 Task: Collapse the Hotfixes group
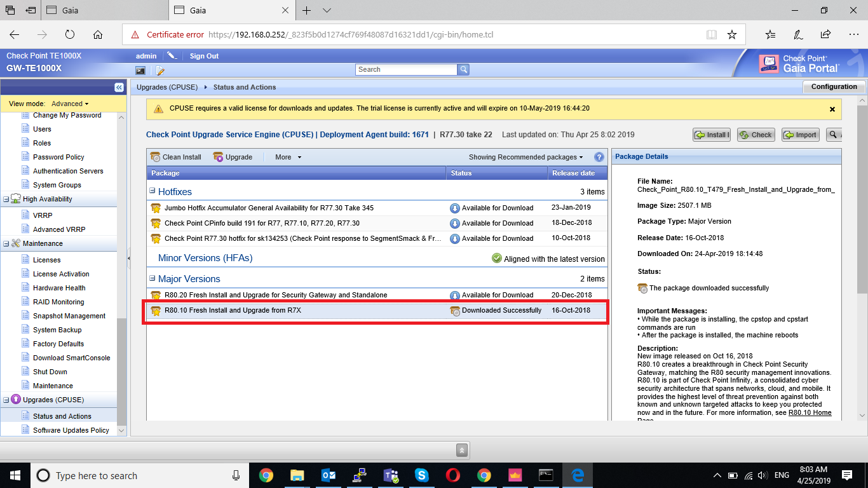[x=153, y=191]
